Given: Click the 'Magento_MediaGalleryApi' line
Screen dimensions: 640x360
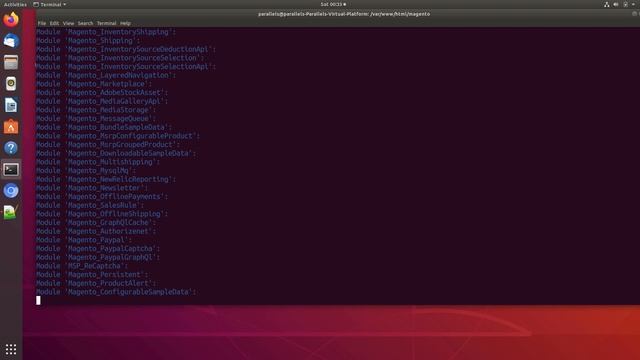Looking at the screenshot, I should (102, 101).
